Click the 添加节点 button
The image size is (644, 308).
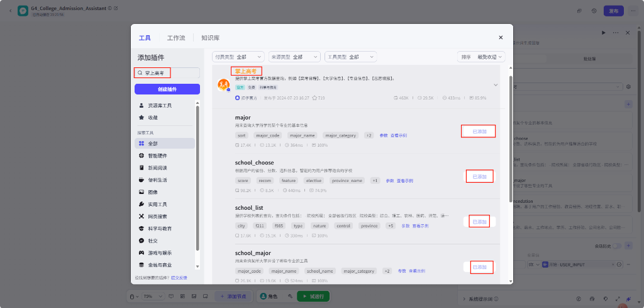pyautogui.click(x=233, y=296)
